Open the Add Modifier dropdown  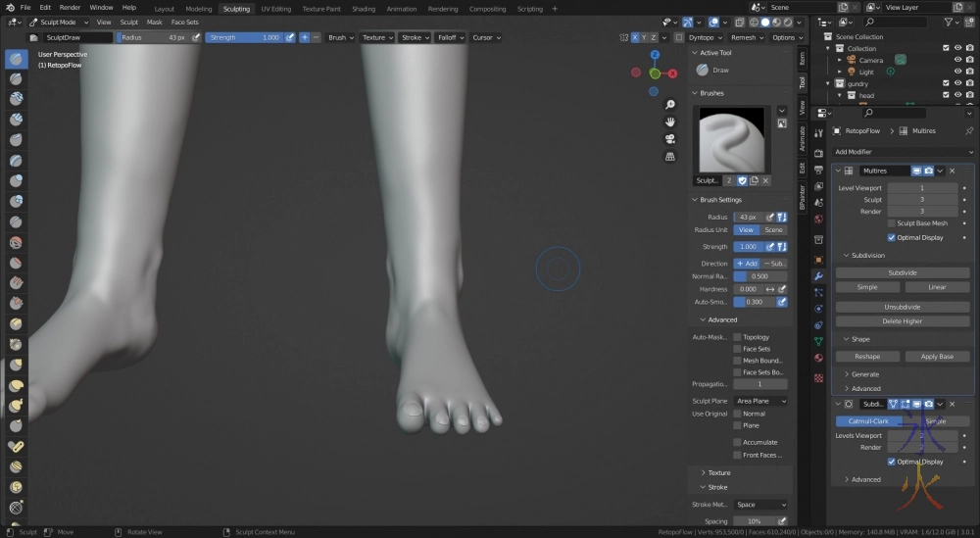tap(902, 152)
